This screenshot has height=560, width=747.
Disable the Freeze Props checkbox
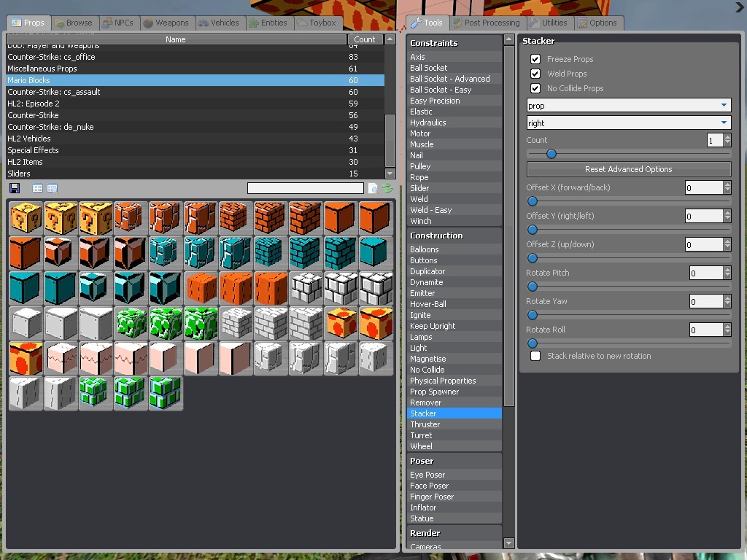pos(536,59)
